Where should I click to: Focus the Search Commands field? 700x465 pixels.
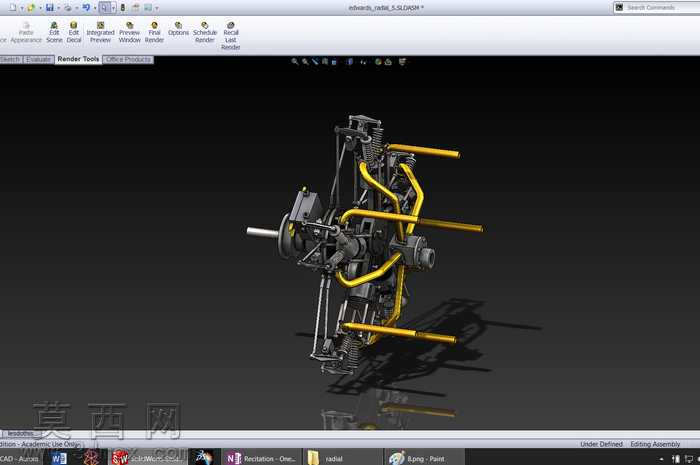tap(662, 7)
